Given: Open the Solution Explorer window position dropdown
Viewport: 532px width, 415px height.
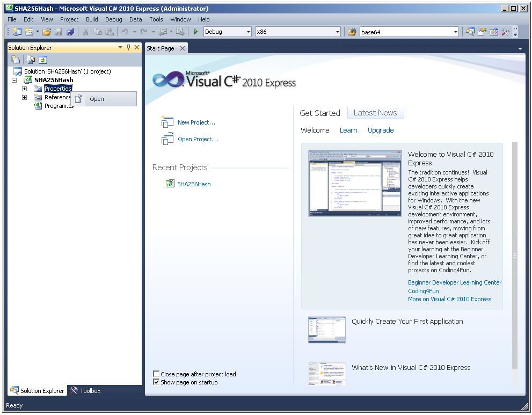Looking at the screenshot, I should pos(120,47).
